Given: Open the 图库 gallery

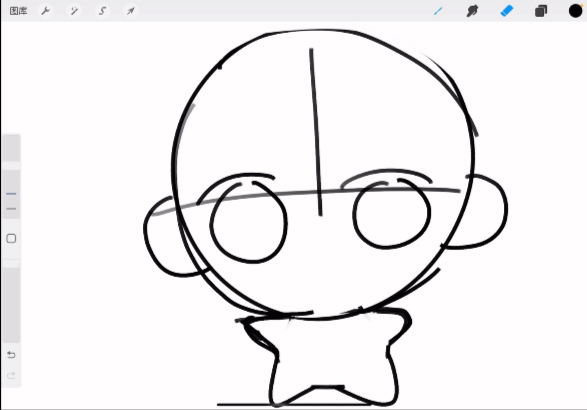Looking at the screenshot, I should (x=18, y=11).
